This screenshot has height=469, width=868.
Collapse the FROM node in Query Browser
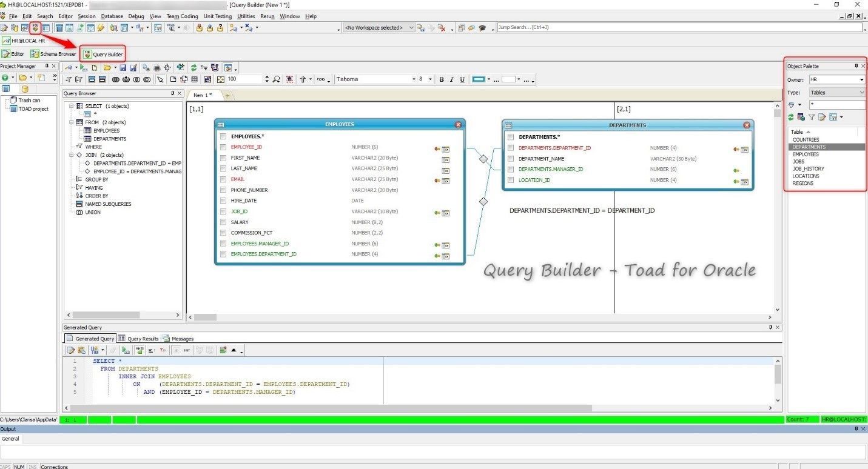pos(71,122)
